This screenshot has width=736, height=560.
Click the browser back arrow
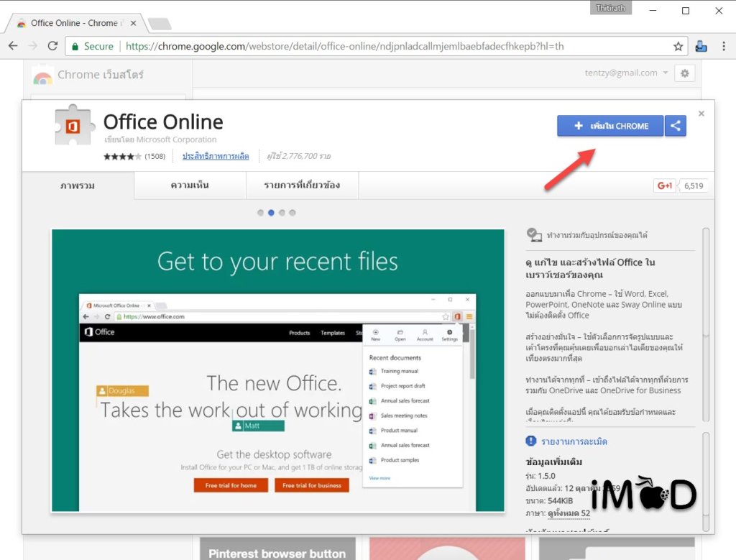(13, 46)
